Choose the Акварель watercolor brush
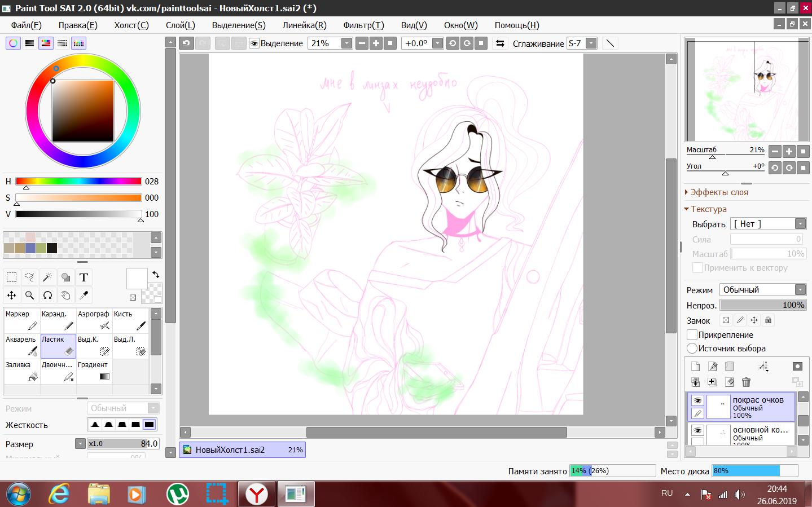Viewport: 812px width, 507px height. [21, 346]
